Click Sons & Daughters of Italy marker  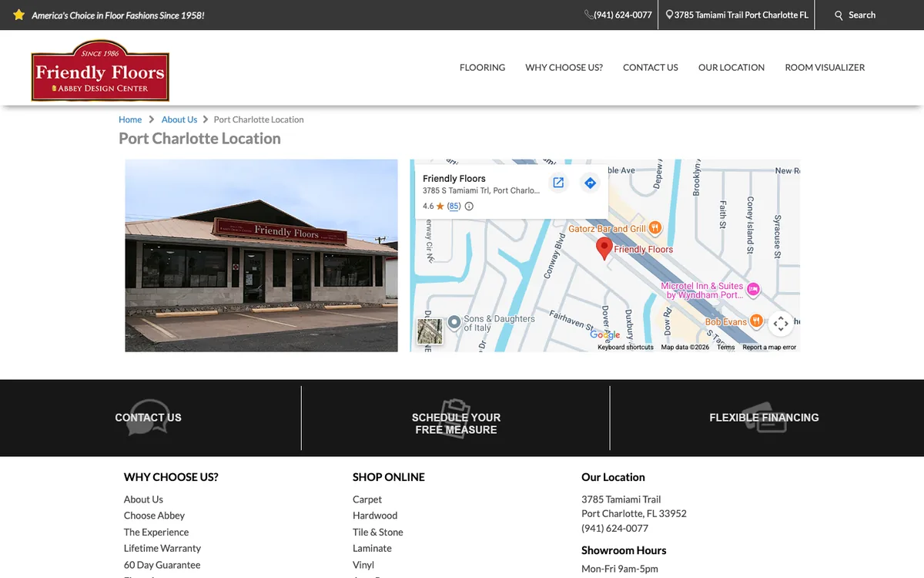pos(454,321)
